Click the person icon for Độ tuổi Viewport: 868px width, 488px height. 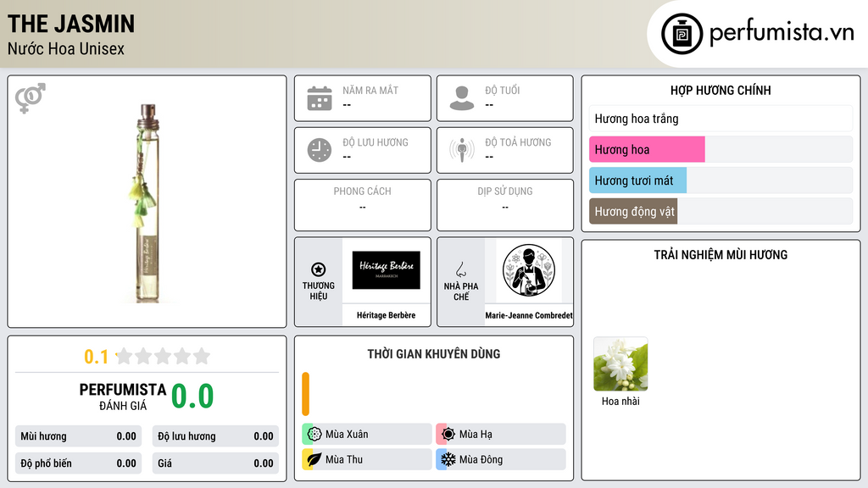[x=462, y=98]
